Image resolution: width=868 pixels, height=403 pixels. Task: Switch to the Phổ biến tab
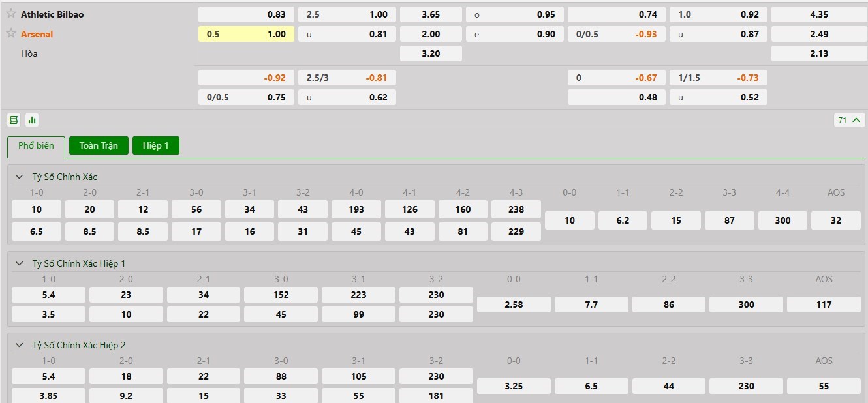(x=37, y=146)
